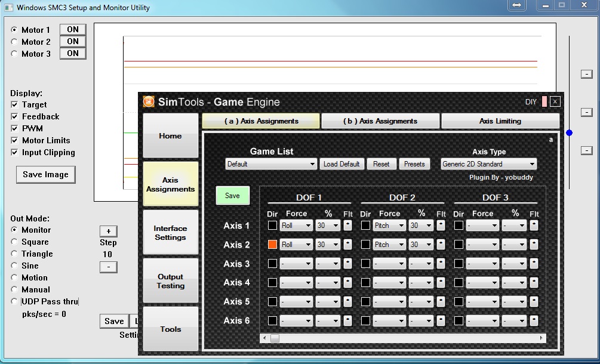Go to SimTools Home section
This screenshot has height=364, width=600.
coord(170,135)
